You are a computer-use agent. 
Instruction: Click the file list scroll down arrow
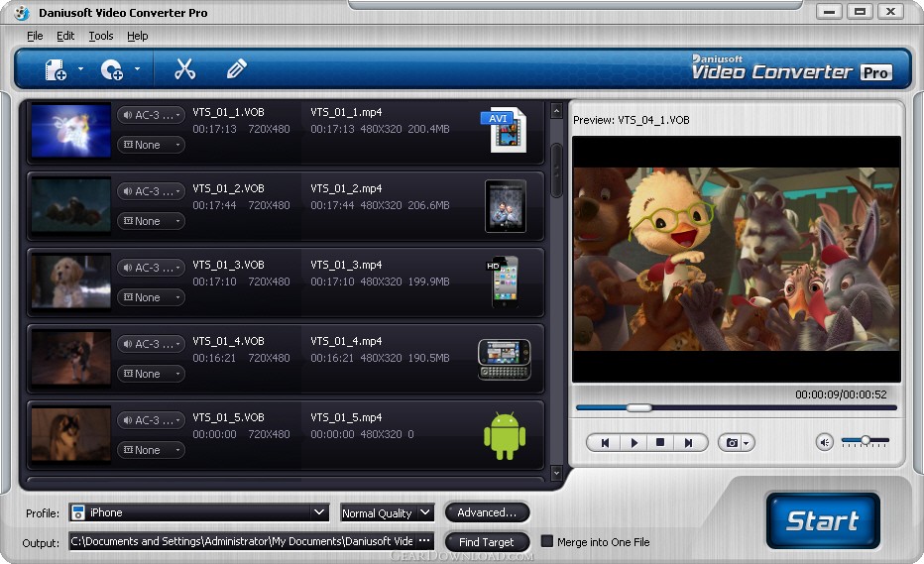click(556, 473)
